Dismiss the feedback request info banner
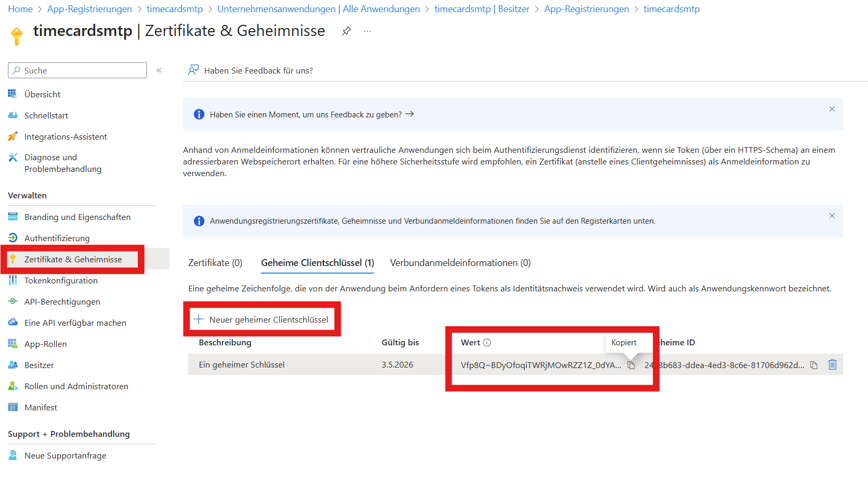This screenshot has width=868, height=477. click(832, 109)
